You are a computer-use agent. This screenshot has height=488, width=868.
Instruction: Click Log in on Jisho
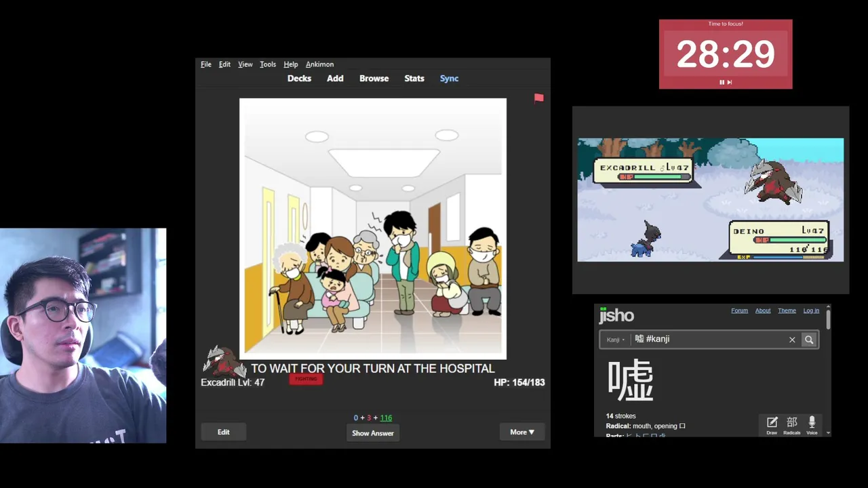pos(811,311)
